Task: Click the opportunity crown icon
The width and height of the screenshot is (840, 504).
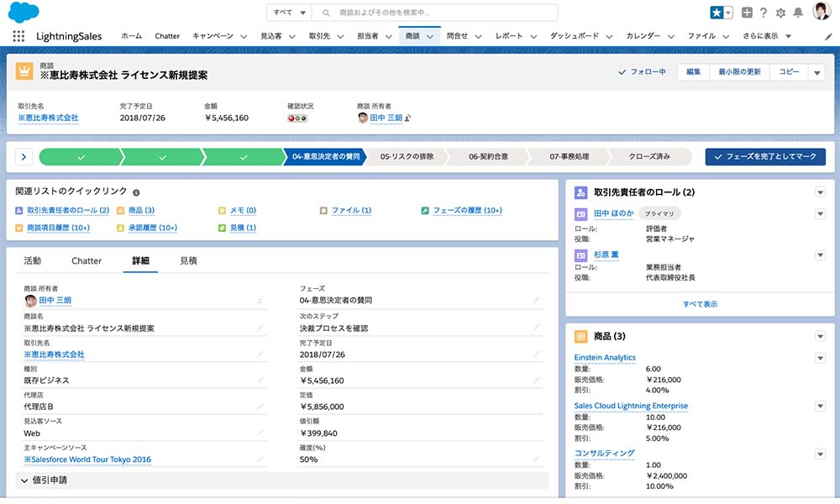Action: 24,71
